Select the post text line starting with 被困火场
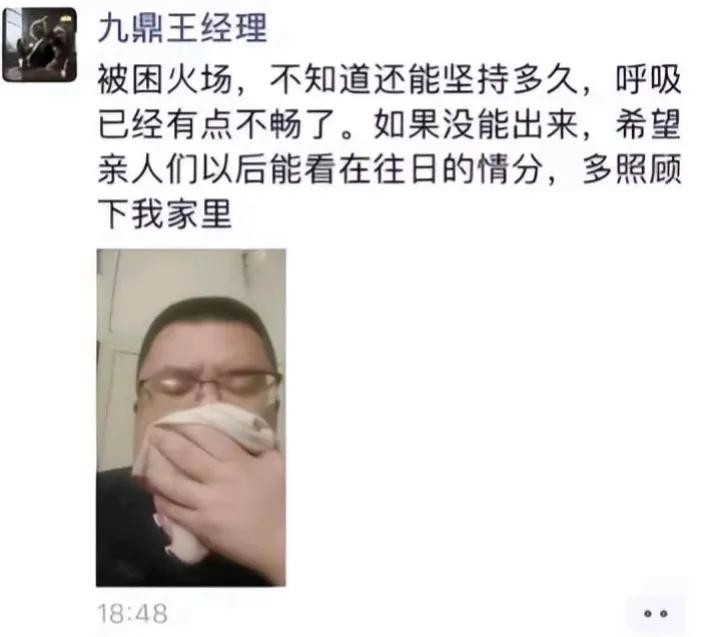Viewport: 712px width, 637px height. [x=390, y=79]
